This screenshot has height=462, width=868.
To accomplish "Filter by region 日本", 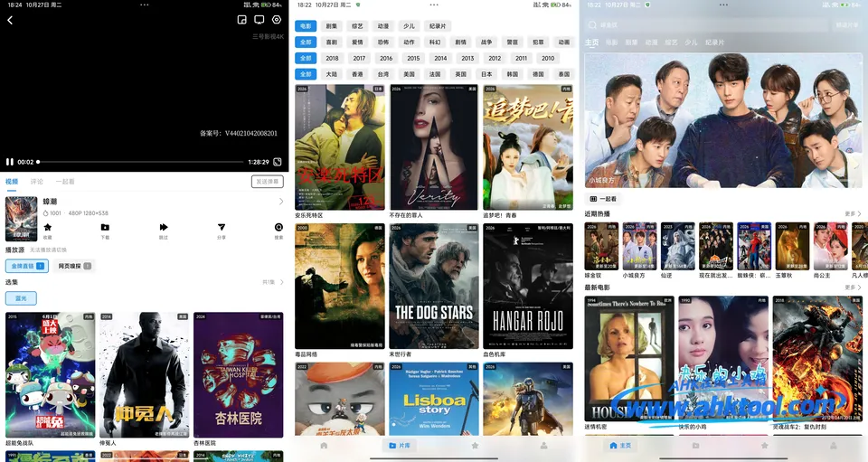I will (x=486, y=74).
